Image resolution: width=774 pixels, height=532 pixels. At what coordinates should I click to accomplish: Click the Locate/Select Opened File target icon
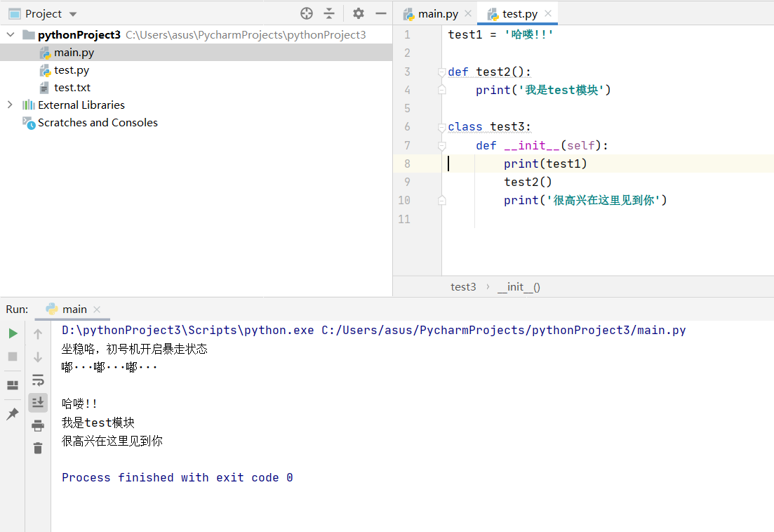click(x=307, y=13)
